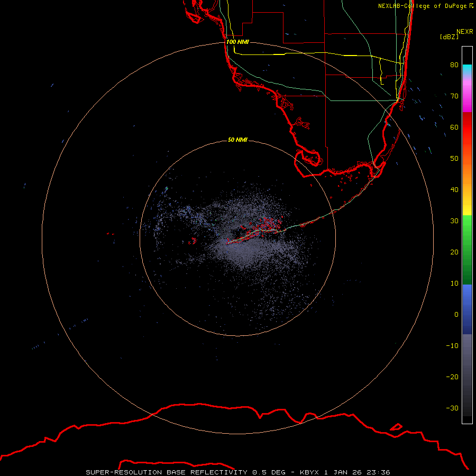Click the NEXR label above the color scale

tap(464, 32)
